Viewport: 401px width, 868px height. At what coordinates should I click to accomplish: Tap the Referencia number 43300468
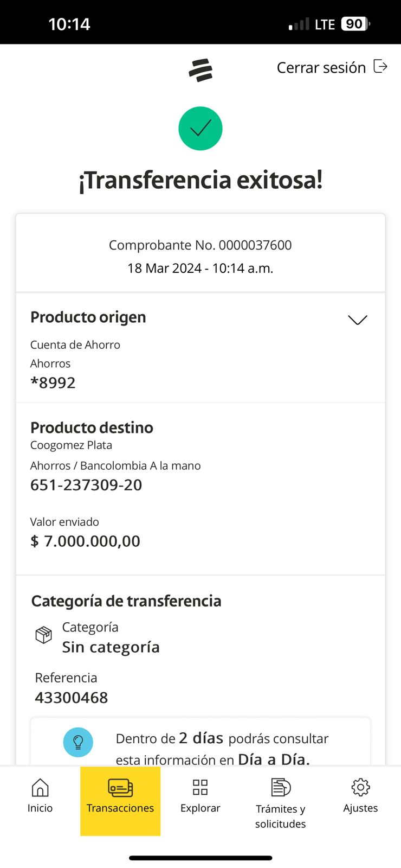click(72, 698)
